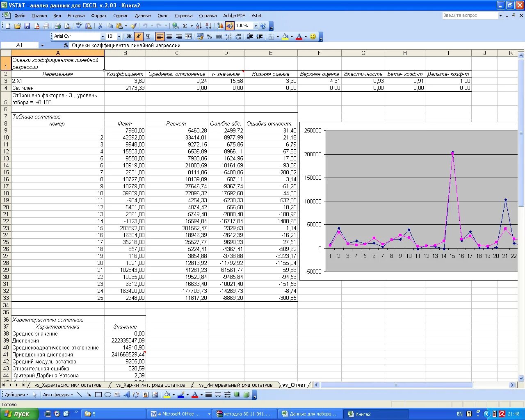
Task: Switch to vs_Характеристики остатков sheet tab
Action: (x=68, y=385)
